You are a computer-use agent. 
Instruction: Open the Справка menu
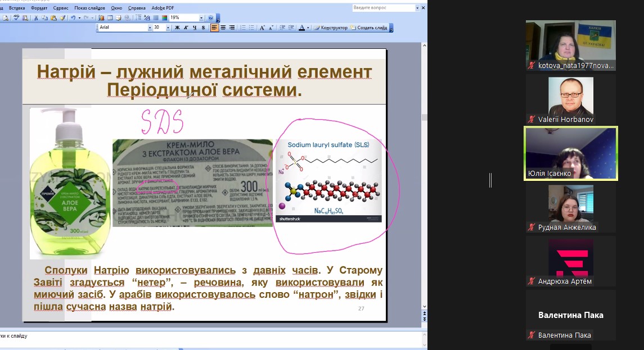(137, 8)
